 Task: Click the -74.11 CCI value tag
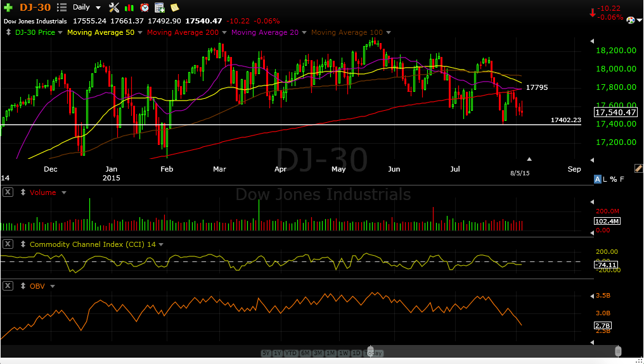[x=606, y=265]
